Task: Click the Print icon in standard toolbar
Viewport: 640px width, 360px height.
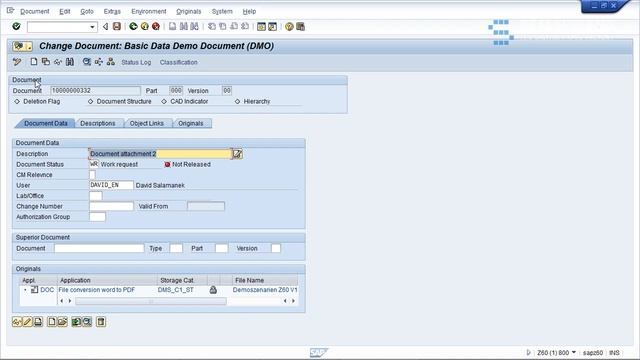Action: pos(173,27)
